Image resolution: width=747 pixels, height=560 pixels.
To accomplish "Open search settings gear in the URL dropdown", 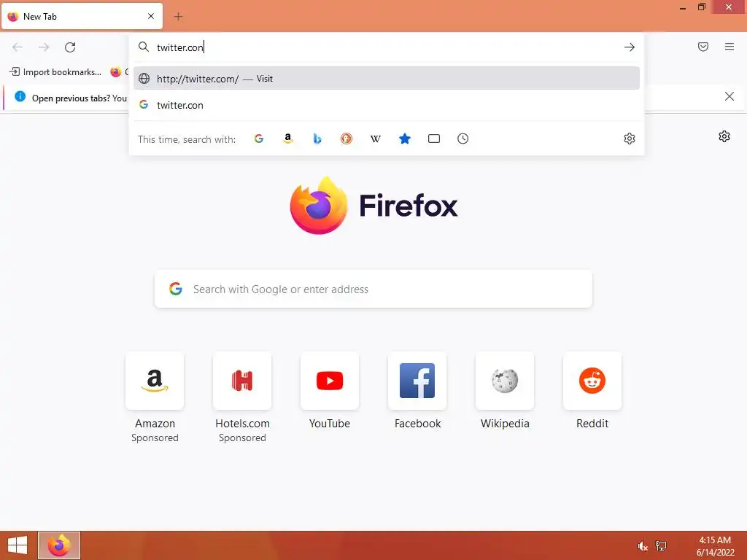I will click(x=630, y=139).
